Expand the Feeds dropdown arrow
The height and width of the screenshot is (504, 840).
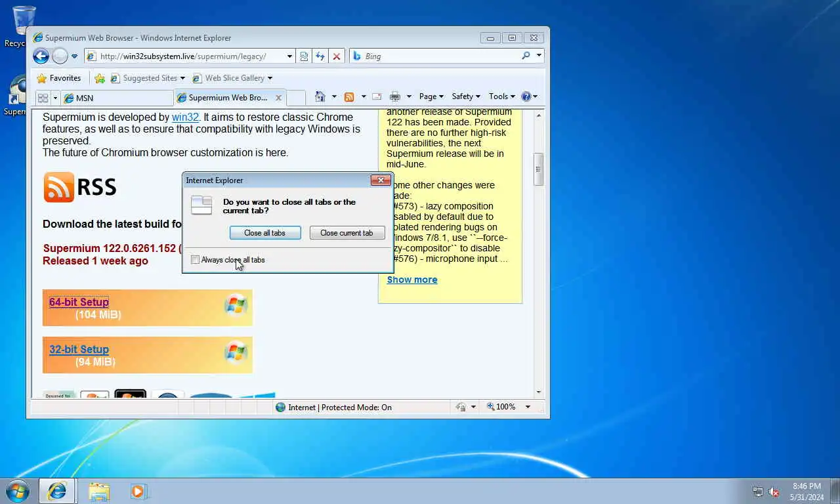(363, 96)
